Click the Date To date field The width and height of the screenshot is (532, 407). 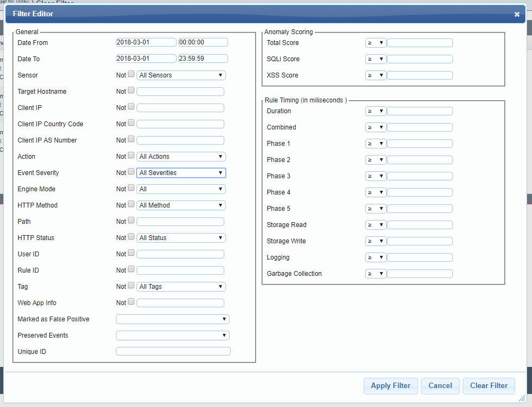146,59
